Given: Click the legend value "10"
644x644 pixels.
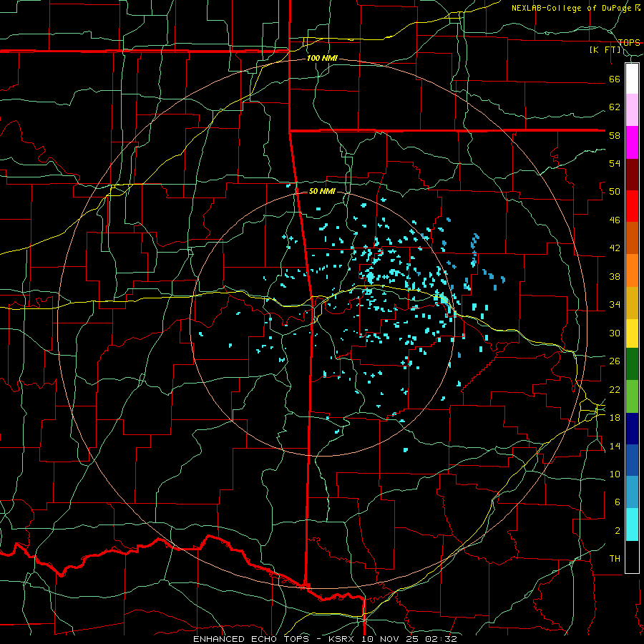Looking at the screenshot, I should pyautogui.click(x=615, y=474).
